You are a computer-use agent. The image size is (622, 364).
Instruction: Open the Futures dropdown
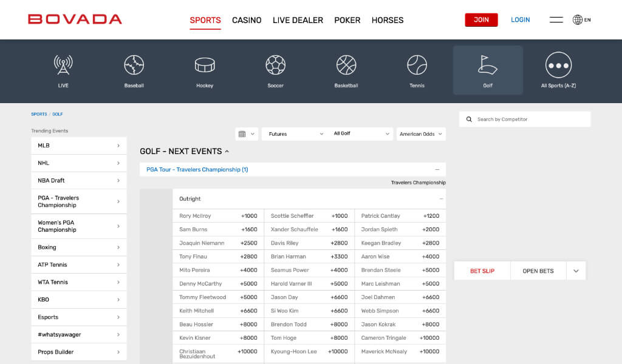tap(296, 134)
